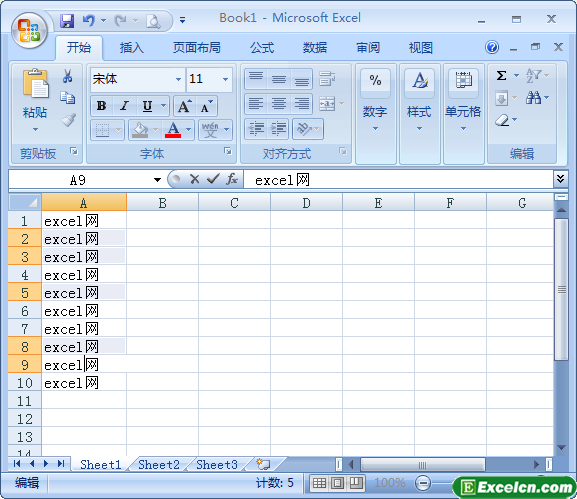
Task: Open the Name Box dropdown arrow
Action: tap(157, 180)
